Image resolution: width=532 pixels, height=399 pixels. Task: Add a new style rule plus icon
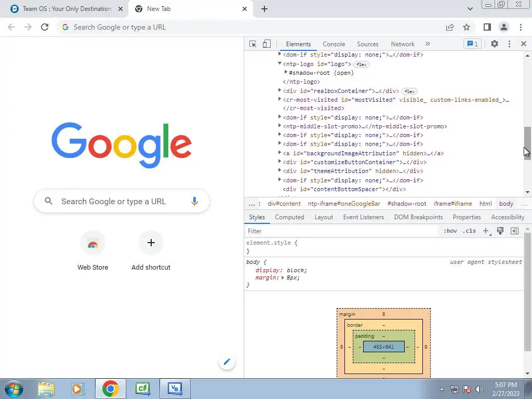[x=486, y=231]
